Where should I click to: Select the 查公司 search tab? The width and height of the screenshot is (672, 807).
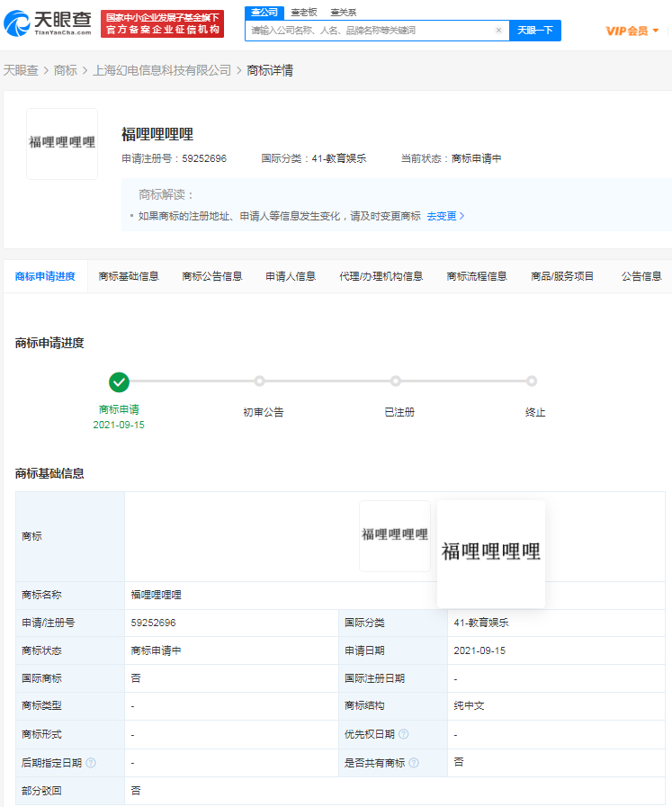[264, 12]
